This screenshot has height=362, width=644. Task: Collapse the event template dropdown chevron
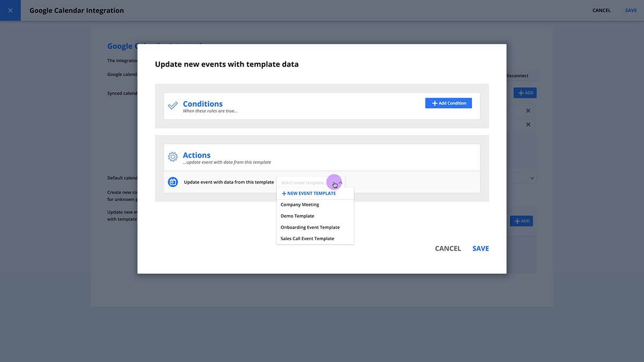tap(340, 182)
